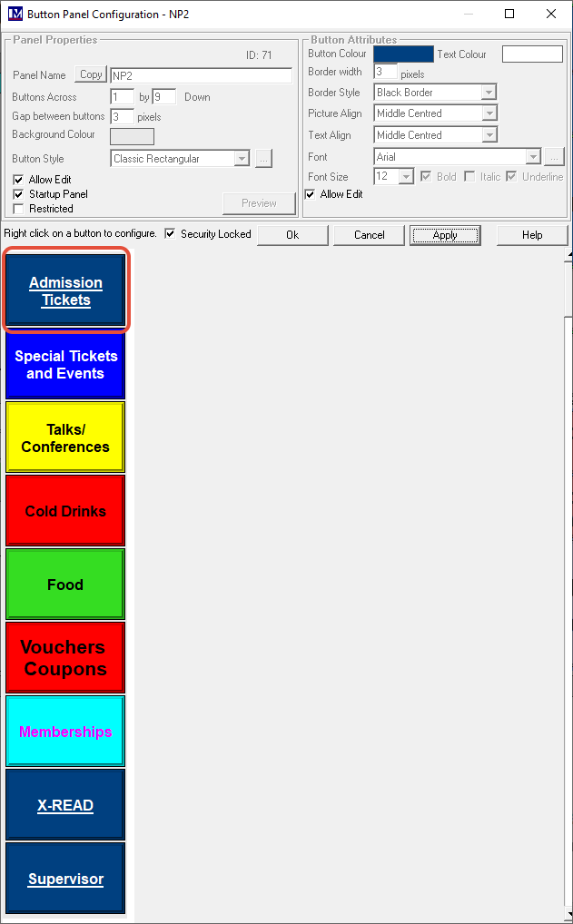Uncheck the Startup Panel checkbox
Image resolution: width=573 pixels, height=924 pixels.
pos(18,194)
